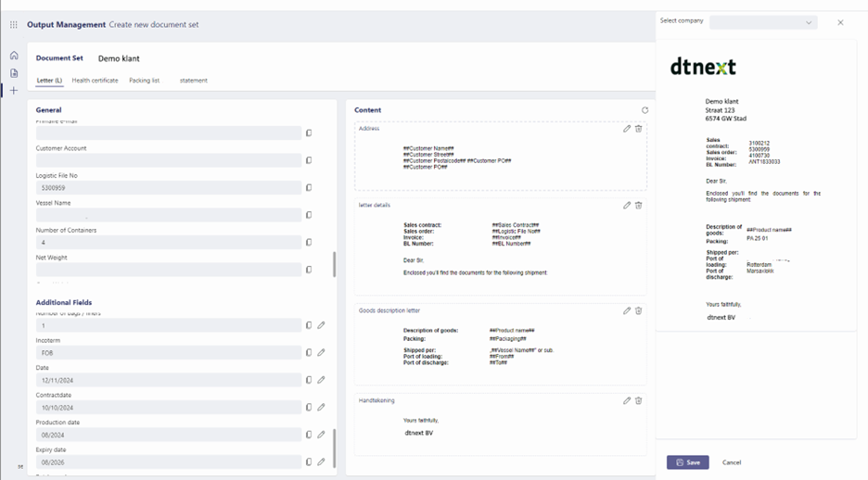Screen dimensions: 868x480
Task: Edit the Goods description letter block
Action: point(627,310)
